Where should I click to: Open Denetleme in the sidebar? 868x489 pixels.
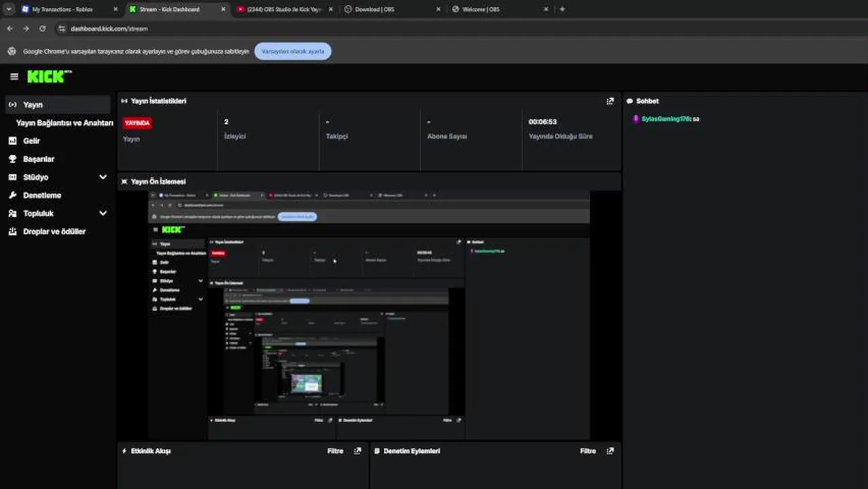42,196
